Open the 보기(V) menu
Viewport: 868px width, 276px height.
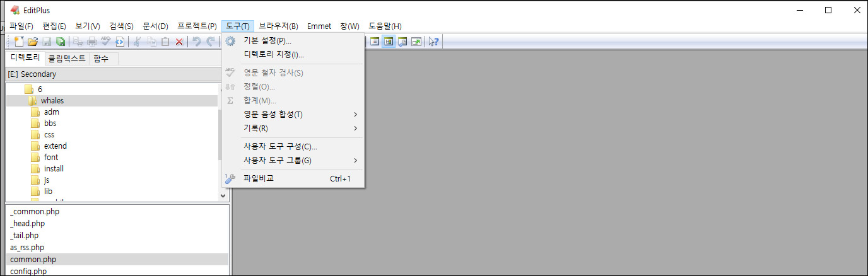[88, 26]
